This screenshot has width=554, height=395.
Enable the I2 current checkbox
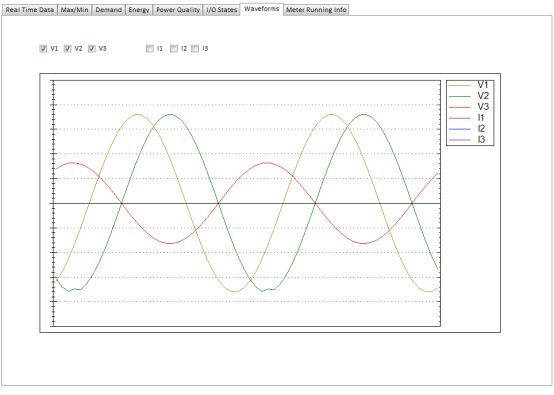pos(174,49)
